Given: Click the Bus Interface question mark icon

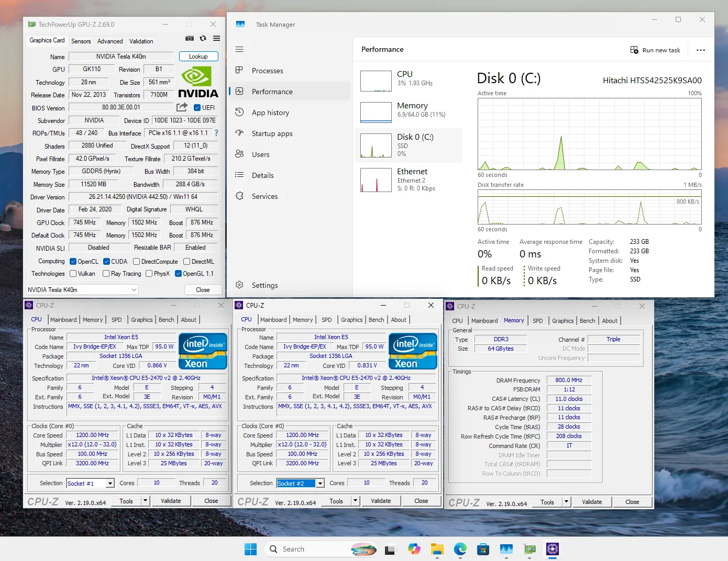Looking at the screenshot, I should click(216, 133).
